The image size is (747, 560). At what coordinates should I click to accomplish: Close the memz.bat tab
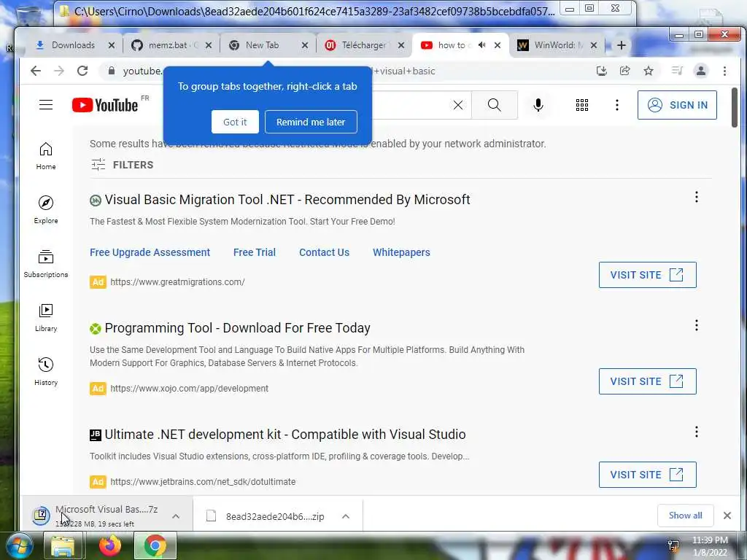pos(209,45)
